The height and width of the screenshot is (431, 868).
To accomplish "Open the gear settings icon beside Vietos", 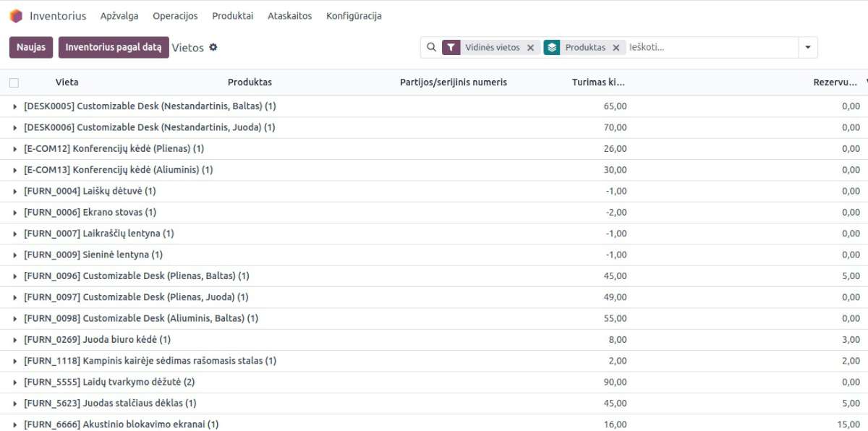I will (213, 48).
